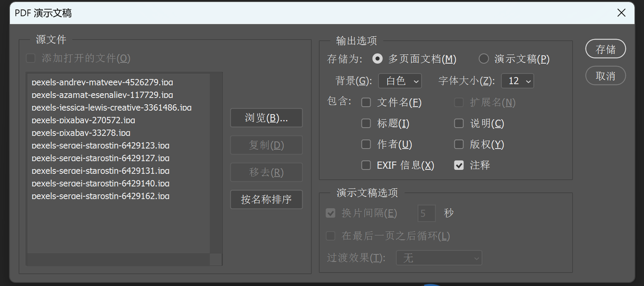Select pexels-sergei-starostin-6429162.jpg file
644x286 pixels.
pyautogui.click(x=100, y=196)
